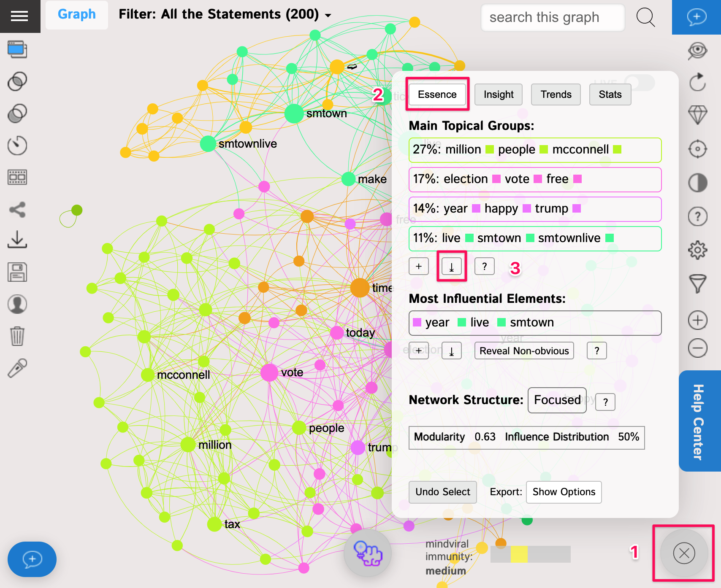Image resolution: width=721 pixels, height=588 pixels.
Task: Save the graph with the floppy disk icon
Action: [17, 272]
